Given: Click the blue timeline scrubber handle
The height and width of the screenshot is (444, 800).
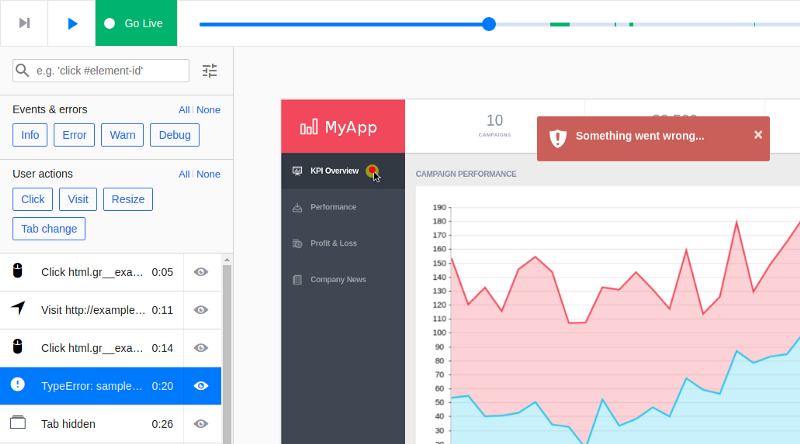Looking at the screenshot, I should pyautogui.click(x=489, y=24).
